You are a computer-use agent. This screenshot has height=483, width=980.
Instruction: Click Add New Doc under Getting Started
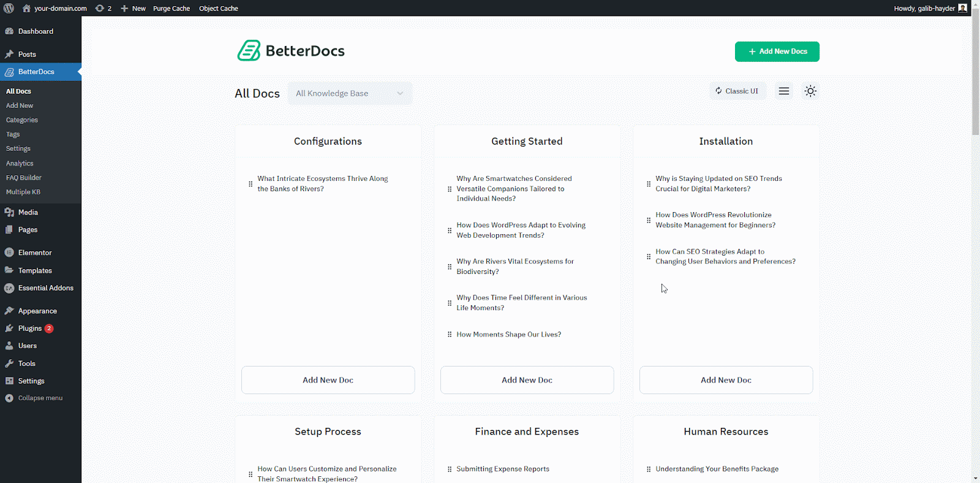pos(527,380)
